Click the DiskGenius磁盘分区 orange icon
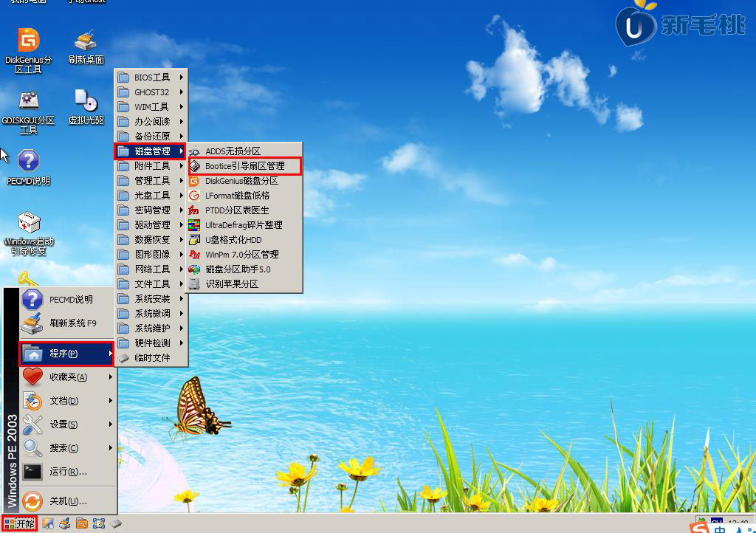 [x=194, y=181]
